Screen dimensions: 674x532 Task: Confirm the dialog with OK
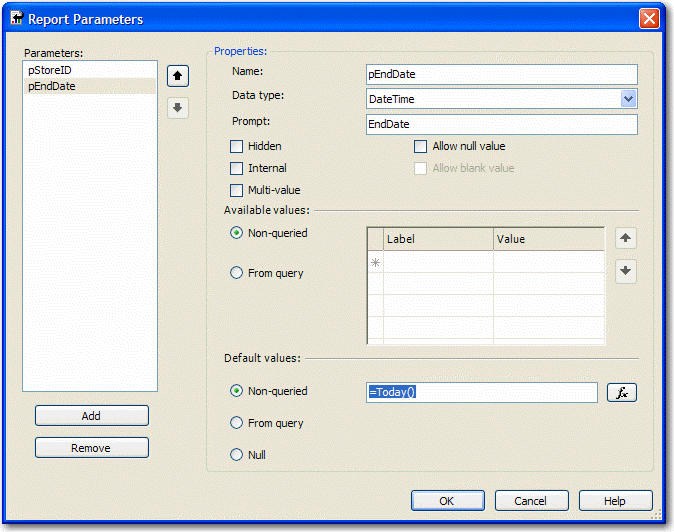(x=447, y=500)
